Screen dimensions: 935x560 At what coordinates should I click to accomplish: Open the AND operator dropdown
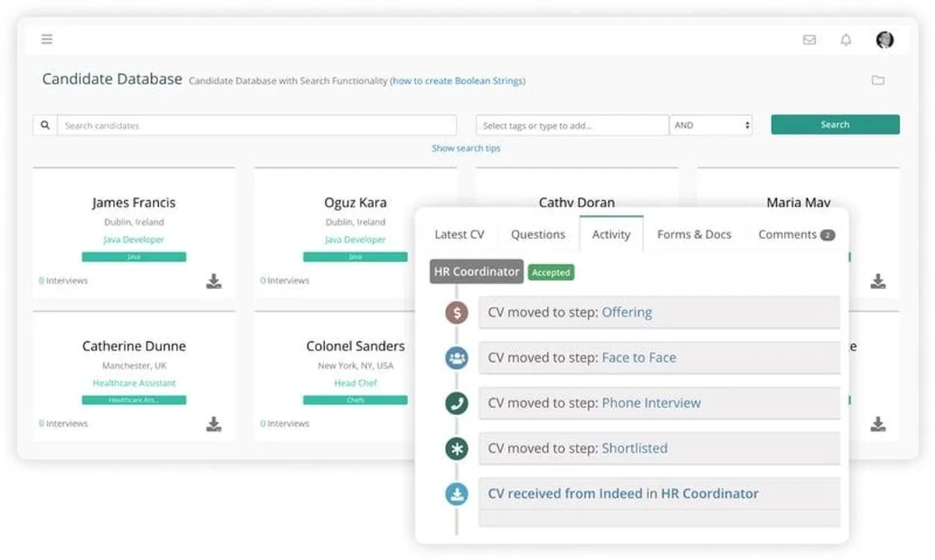(x=711, y=125)
